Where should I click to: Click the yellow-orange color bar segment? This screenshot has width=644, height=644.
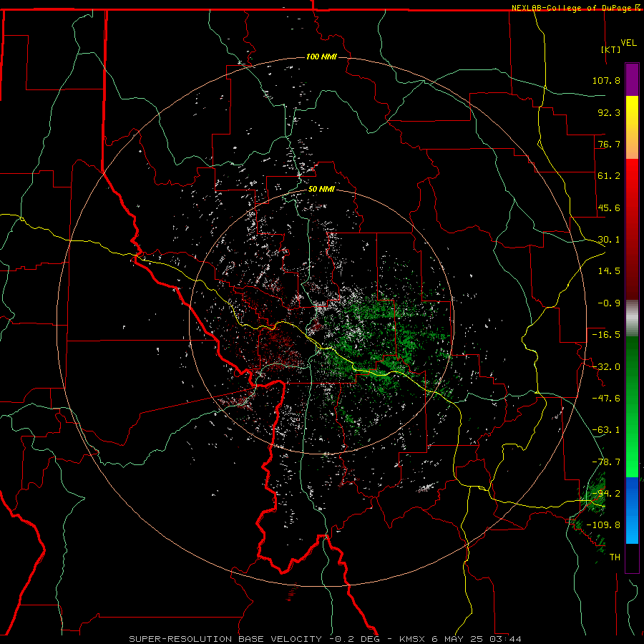point(632,127)
